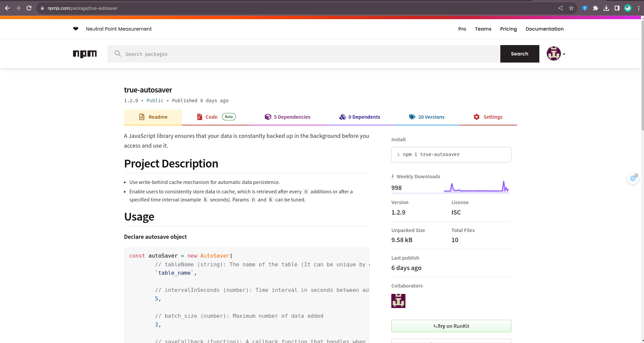The height and width of the screenshot is (343, 644).
Task: Click the browser reload icon
Action: (x=29, y=8)
